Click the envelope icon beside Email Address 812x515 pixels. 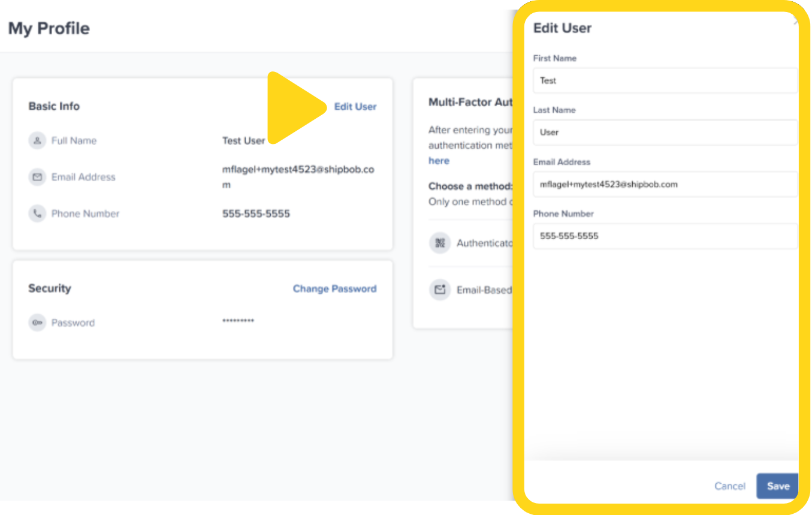[x=37, y=177]
